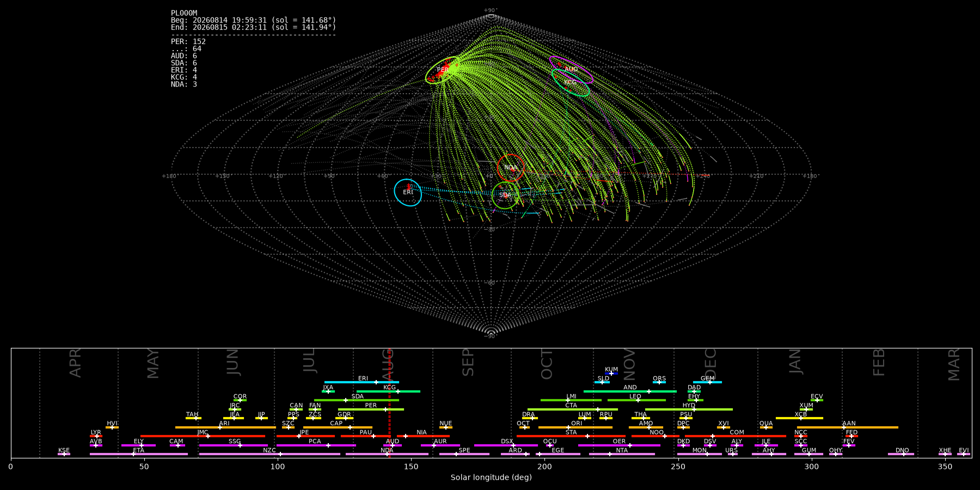Click the red NDA radiant circle

click(511, 167)
